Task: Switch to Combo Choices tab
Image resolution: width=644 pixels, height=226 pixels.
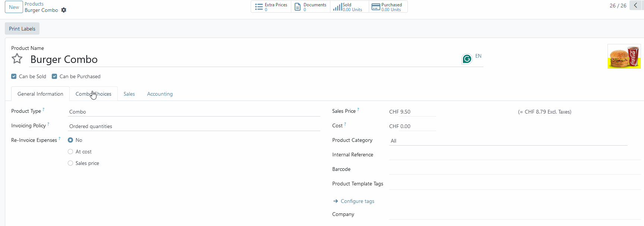Action: [93, 94]
